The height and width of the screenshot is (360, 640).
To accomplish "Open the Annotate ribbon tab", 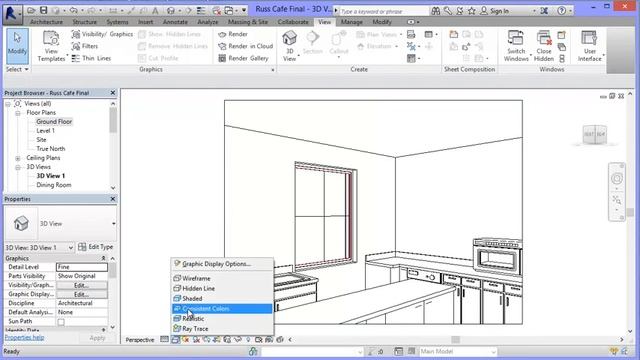I will pos(175,22).
